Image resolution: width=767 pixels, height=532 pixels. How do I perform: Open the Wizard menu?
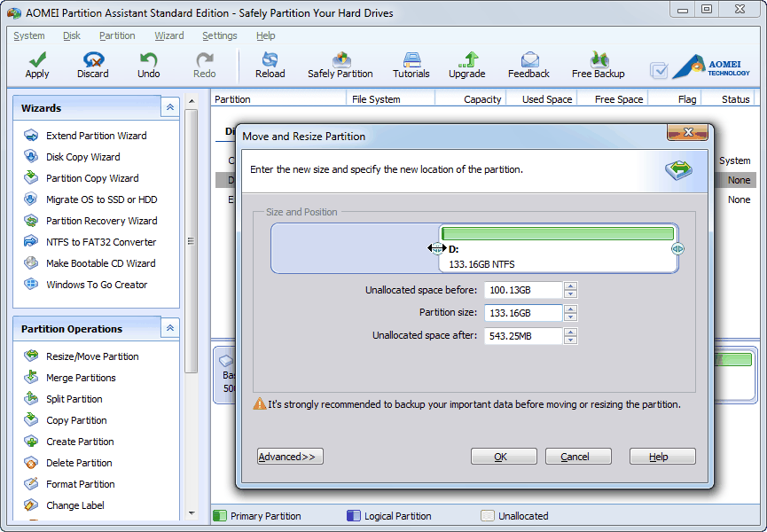169,35
